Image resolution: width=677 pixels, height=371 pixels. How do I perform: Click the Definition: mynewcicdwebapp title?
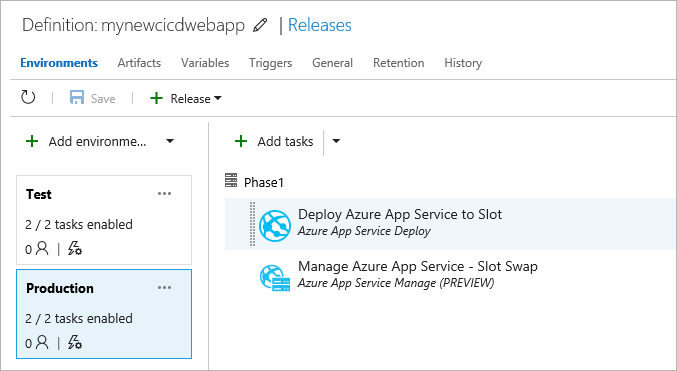point(133,25)
